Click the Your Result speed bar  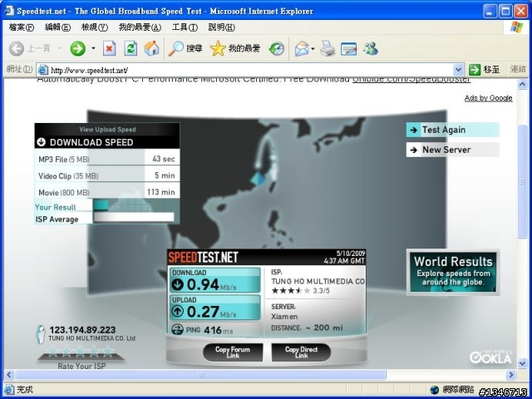(101, 205)
